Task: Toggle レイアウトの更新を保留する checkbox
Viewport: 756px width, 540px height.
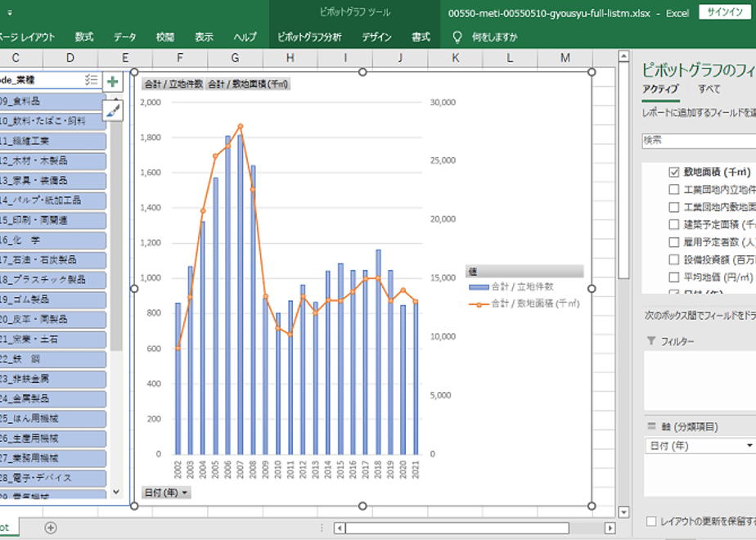Action: point(651,521)
